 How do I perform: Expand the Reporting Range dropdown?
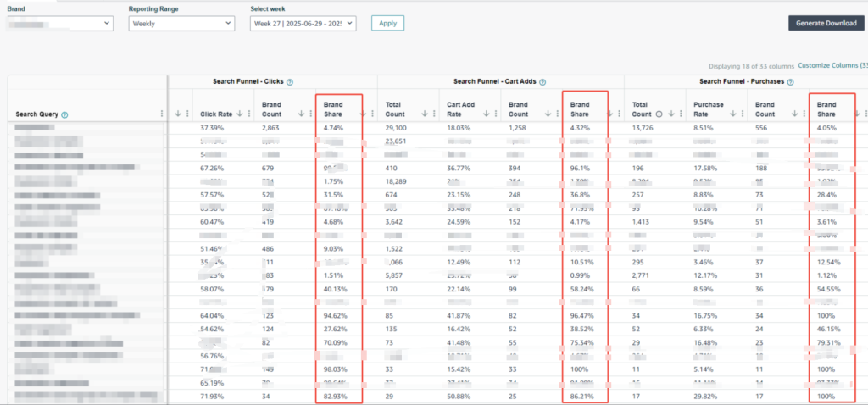[x=181, y=24]
